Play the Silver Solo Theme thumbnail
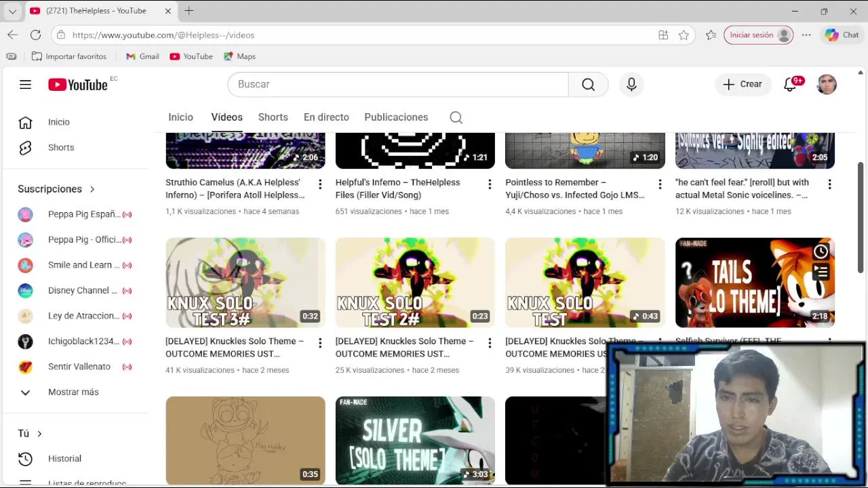 (415, 441)
